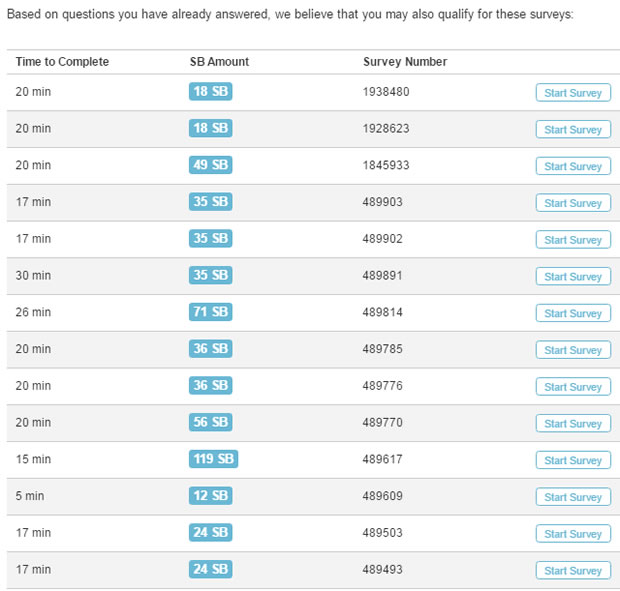Click the 35 SB badge for survey 489902
Screen dimensions: 620x591
[x=210, y=238]
